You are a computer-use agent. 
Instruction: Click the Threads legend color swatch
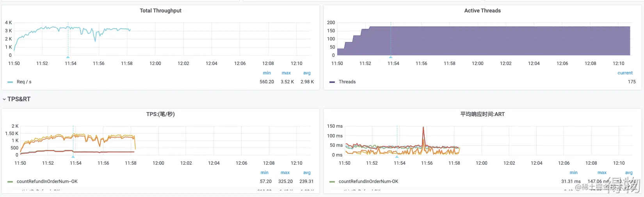pos(332,82)
